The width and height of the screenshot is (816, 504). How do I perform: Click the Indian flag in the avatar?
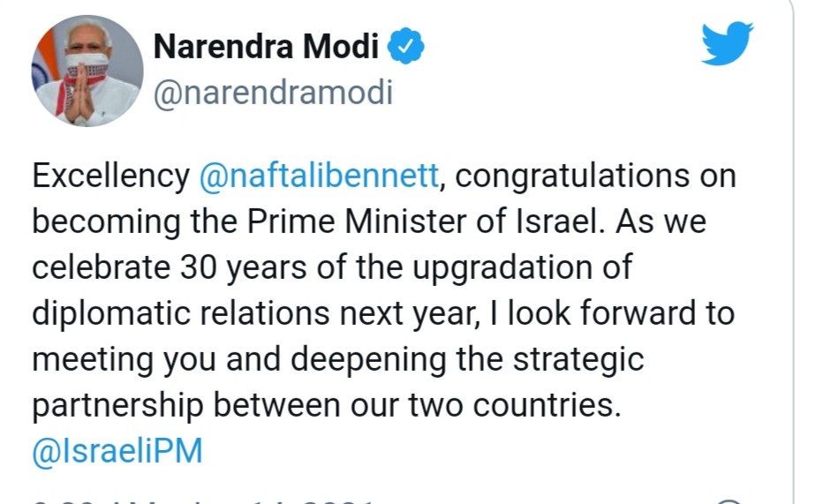[46, 60]
